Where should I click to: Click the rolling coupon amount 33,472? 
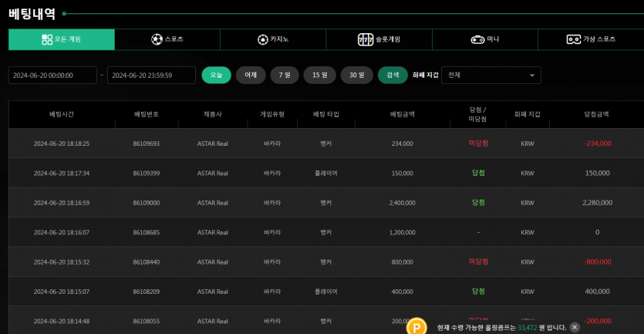click(527, 327)
